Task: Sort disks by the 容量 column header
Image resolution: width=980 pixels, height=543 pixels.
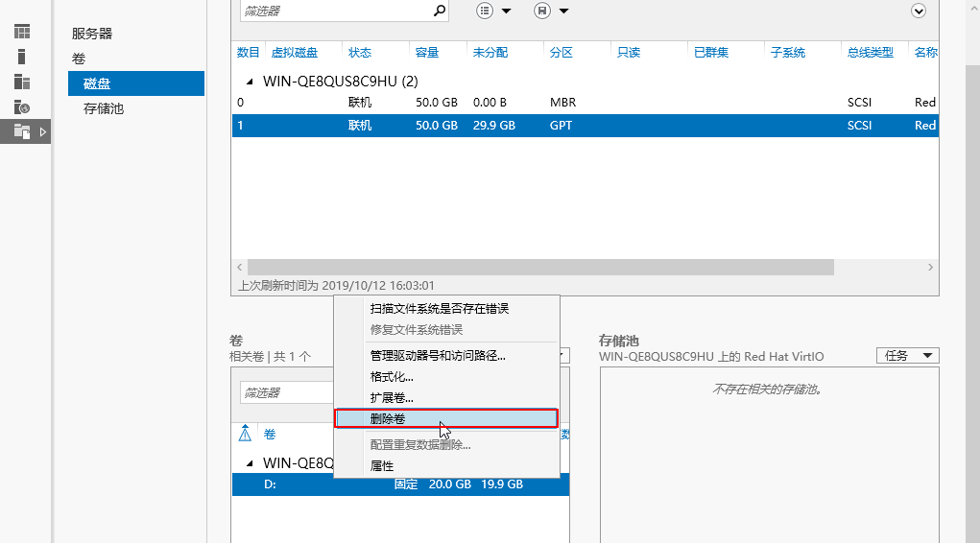Action: pos(426,52)
